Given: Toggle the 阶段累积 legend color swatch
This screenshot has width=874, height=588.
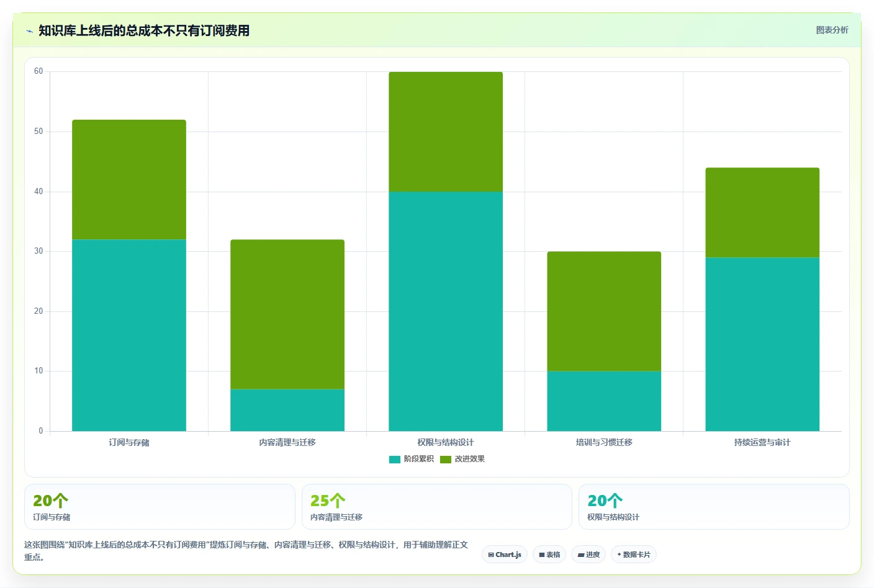Looking at the screenshot, I should coord(394,460).
